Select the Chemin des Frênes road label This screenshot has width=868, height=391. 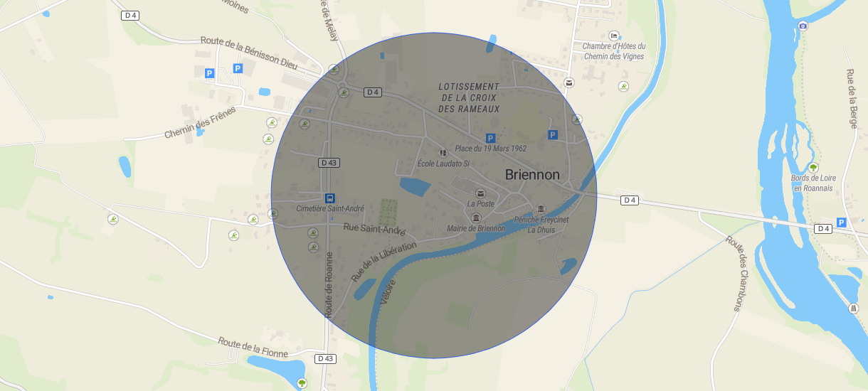pyautogui.click(x=199, y=123)
